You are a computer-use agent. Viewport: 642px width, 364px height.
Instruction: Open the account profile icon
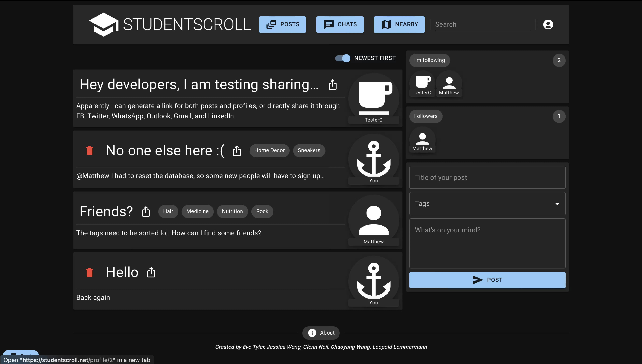click(x=548, y=24)
